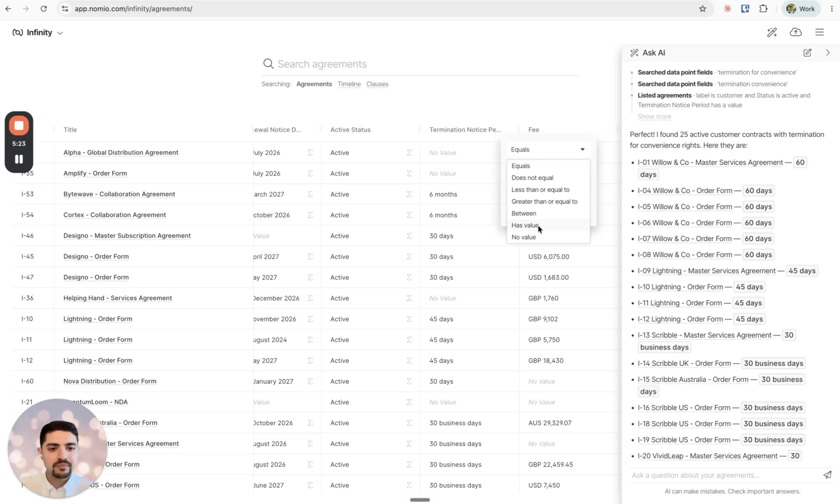Open the hamburger menu icon
The image size is (840, 504).
(819, 32)
